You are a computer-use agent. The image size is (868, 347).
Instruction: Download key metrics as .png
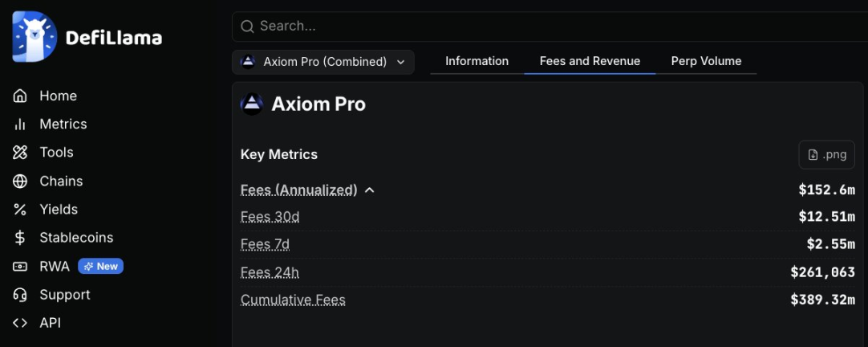(x=826, y=155)
